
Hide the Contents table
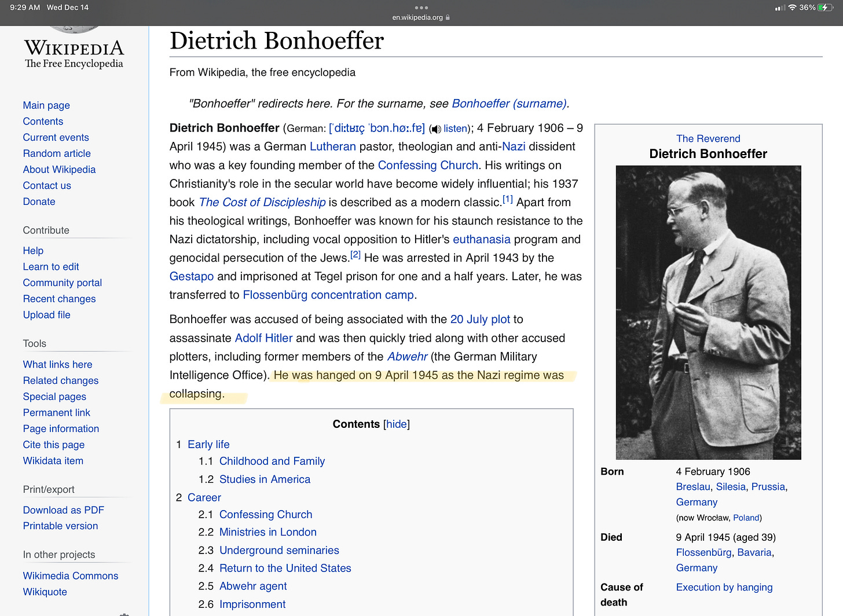397,424
